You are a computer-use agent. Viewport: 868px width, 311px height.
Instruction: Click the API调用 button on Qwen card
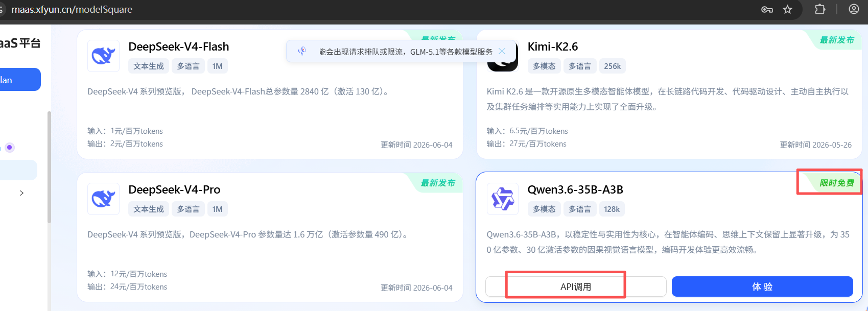[x=576, y=286]
